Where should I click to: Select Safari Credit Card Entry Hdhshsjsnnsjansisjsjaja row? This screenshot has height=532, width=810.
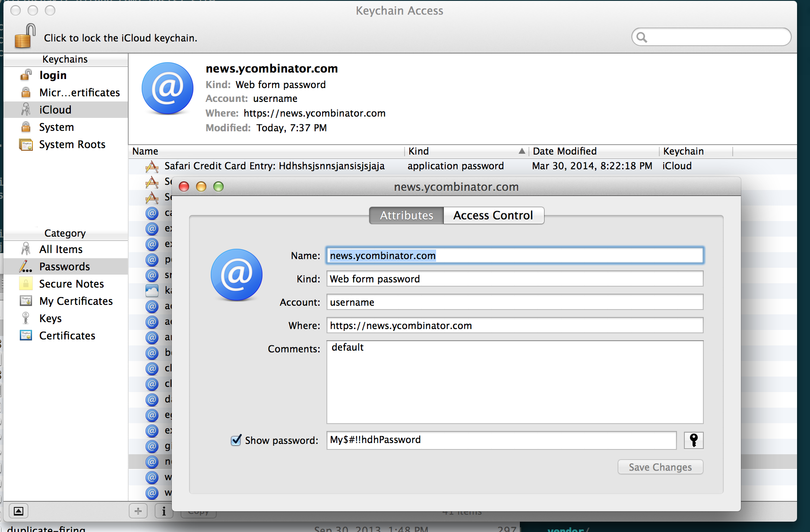click(x=462, y=166)
